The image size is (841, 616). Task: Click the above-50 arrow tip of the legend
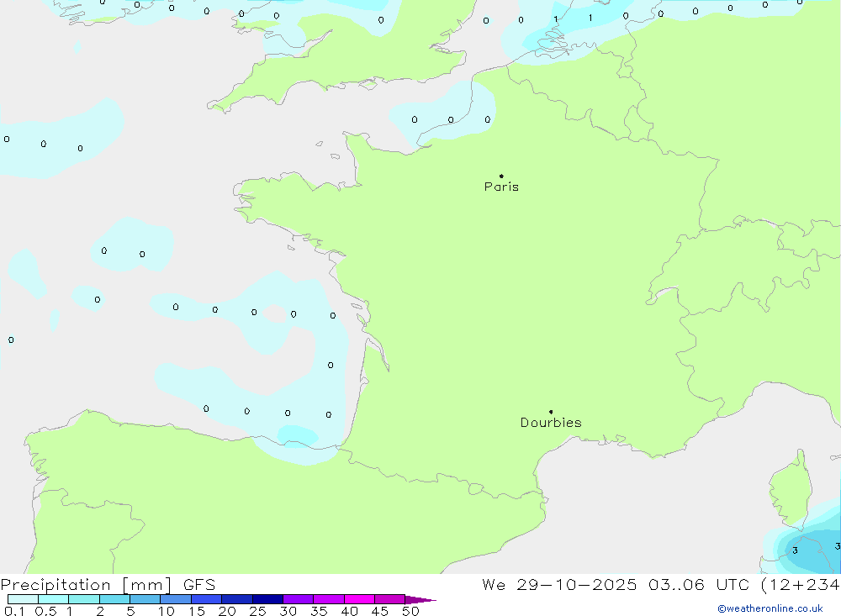coord(420,599)
